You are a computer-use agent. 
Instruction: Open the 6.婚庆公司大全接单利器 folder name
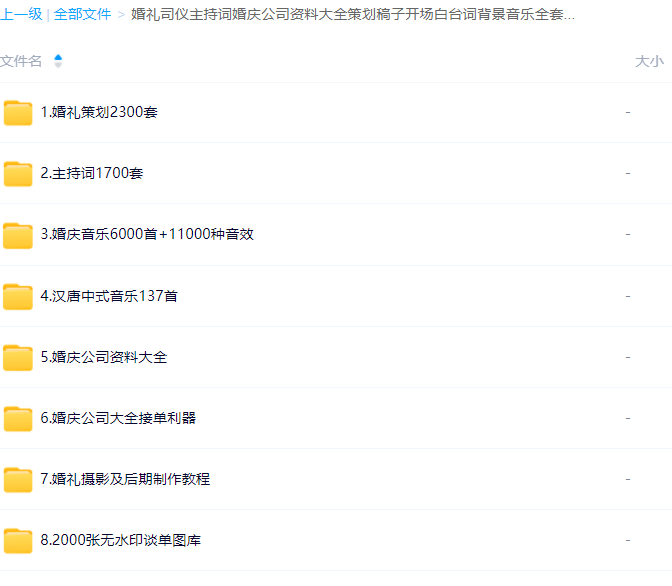pyautogui.click(x=118, y=419)
